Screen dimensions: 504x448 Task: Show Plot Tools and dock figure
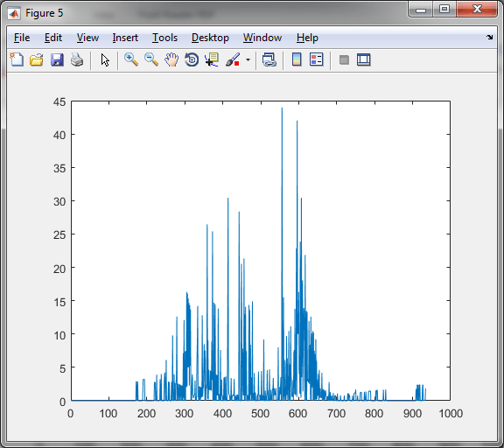[364, 59]
